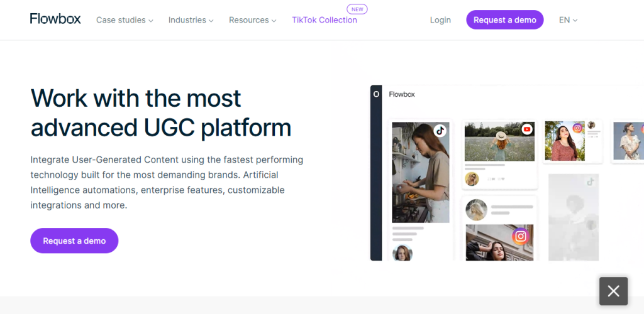Expand the Industries dropdown

(x=191, y=20)
